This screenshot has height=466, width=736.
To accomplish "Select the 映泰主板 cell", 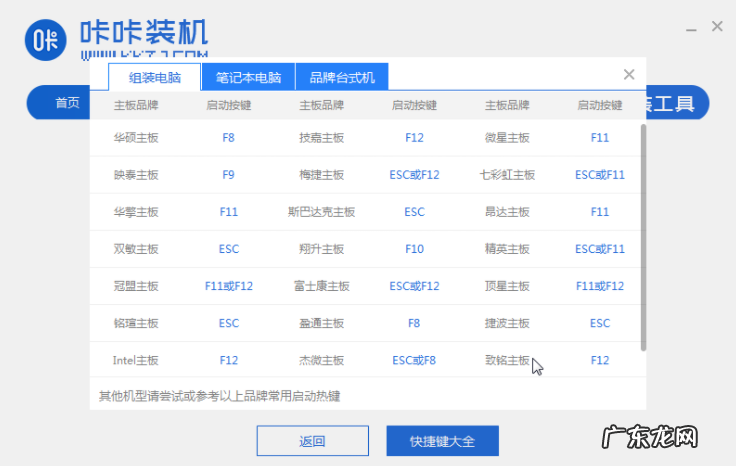I will [x=136, y=175].
